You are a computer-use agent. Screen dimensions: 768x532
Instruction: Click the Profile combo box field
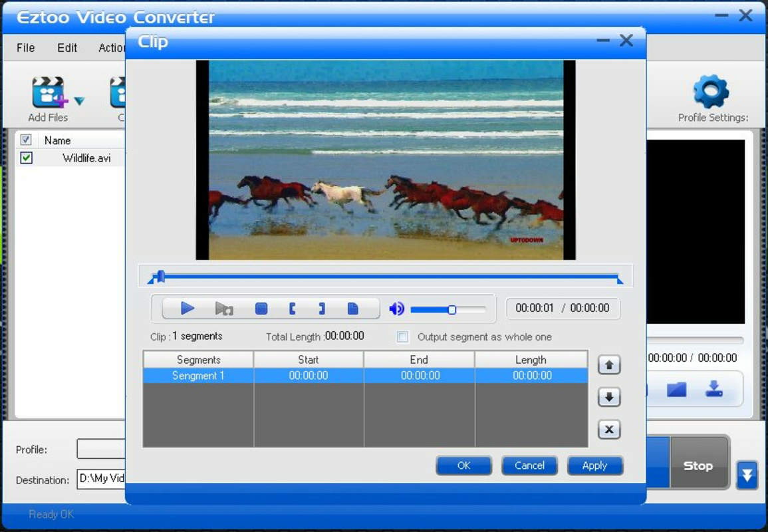coord(101,449)
